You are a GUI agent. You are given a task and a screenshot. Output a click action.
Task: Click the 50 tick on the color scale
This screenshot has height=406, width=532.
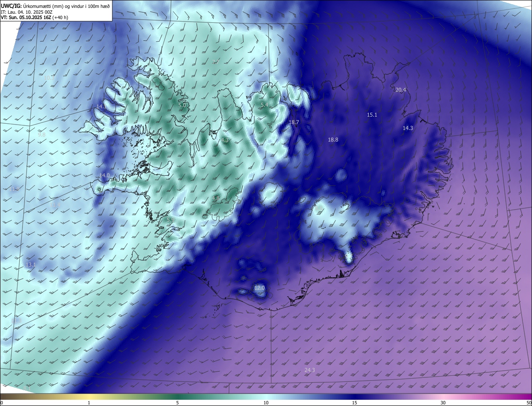pyautogui.click(x=529, y=403)
